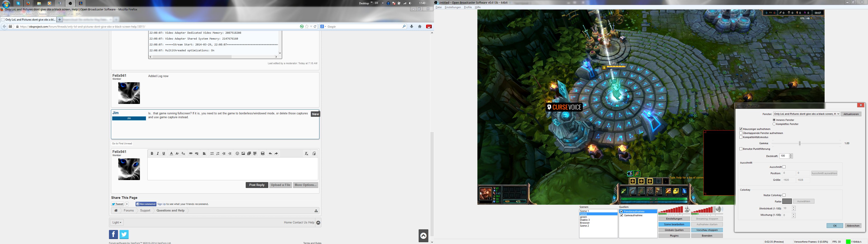This screenshot has width=868, height=244.
Task: Click the text alignment icon
Action: click(x=204, y=154)
